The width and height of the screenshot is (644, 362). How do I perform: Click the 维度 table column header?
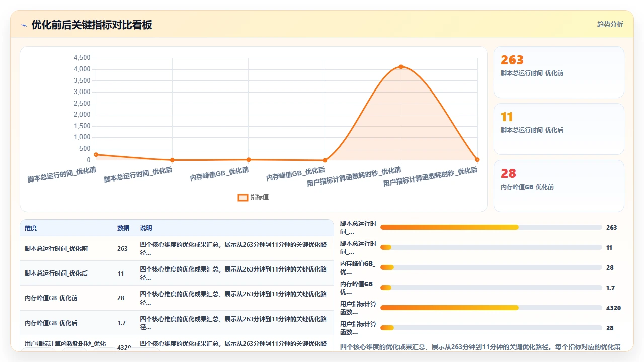click(x=31, y=228)
